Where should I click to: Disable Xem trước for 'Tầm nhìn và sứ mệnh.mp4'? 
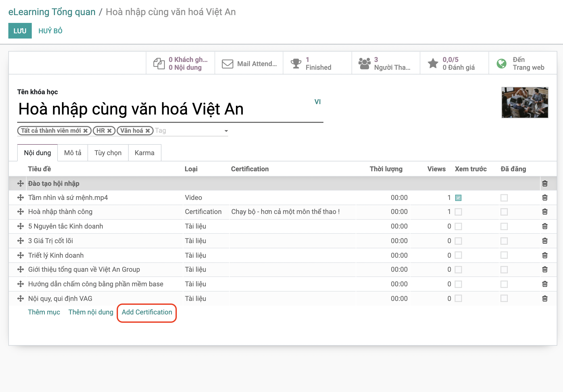(x=458, y=198)
